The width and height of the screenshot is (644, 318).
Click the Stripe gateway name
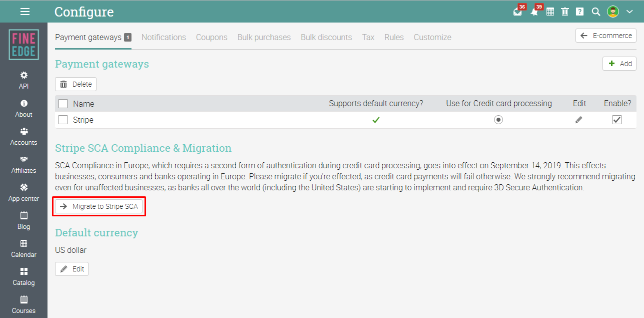pos(83,120)
